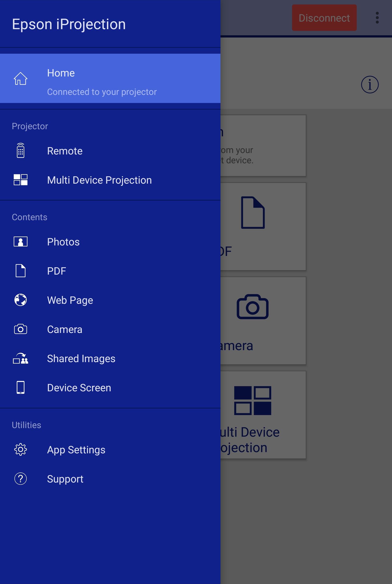Click the Projector section header
Screen dimensions: 392x584
30,126
